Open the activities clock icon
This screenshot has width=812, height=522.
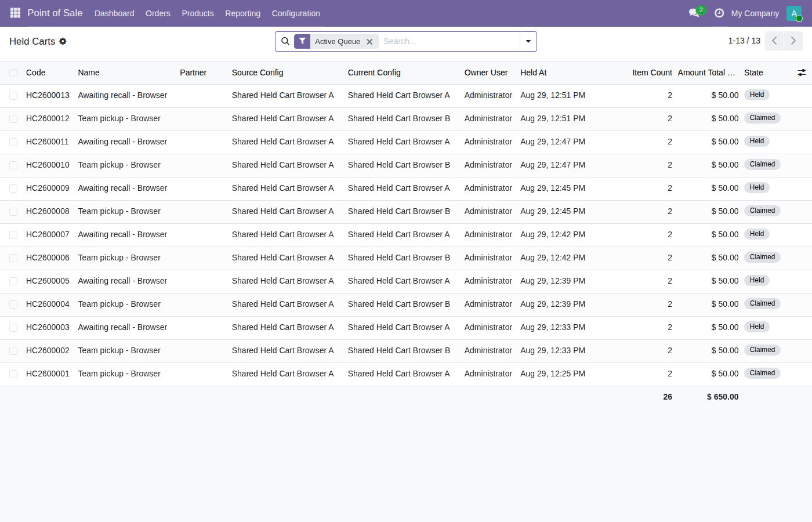coord(719,13)
